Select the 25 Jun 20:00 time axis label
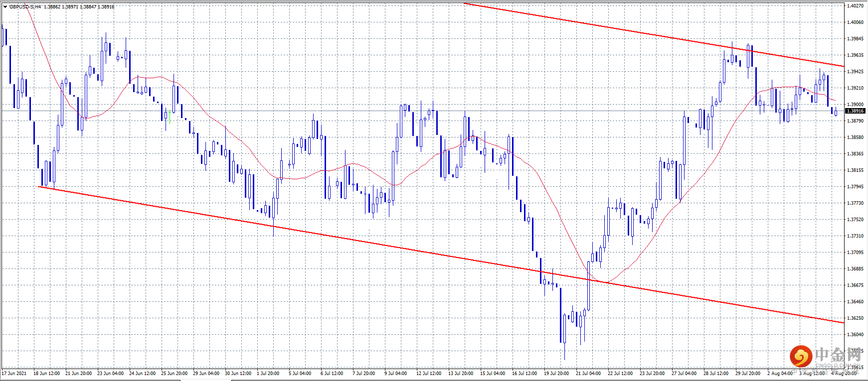The width and height of the screenshot is (868, 381). [174, 374]
